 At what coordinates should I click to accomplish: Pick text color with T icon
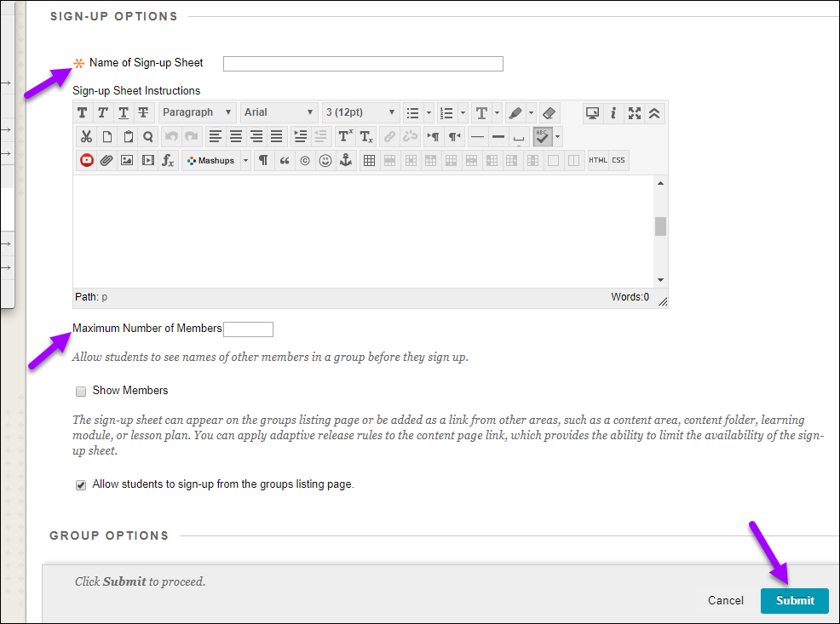pos(481,113)
